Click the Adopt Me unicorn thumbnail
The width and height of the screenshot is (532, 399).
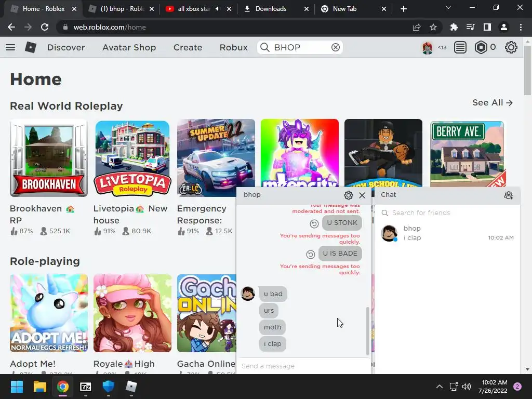point(49,313)
